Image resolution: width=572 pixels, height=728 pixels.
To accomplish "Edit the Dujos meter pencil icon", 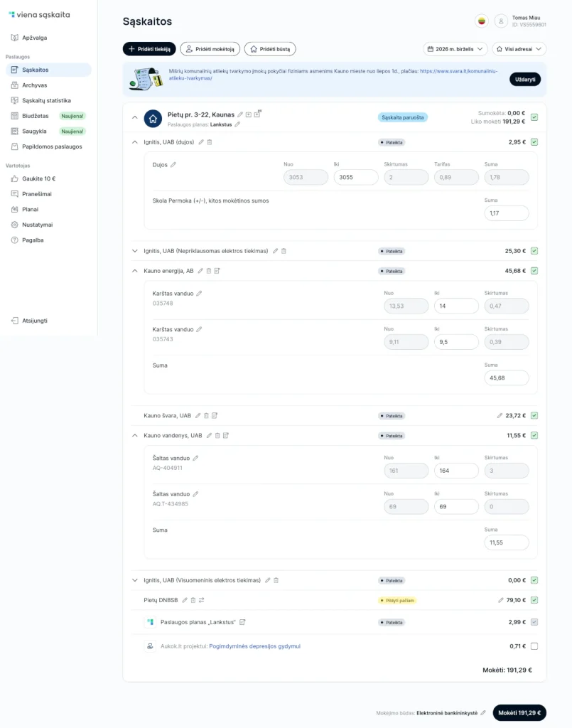I will [173, 165].
